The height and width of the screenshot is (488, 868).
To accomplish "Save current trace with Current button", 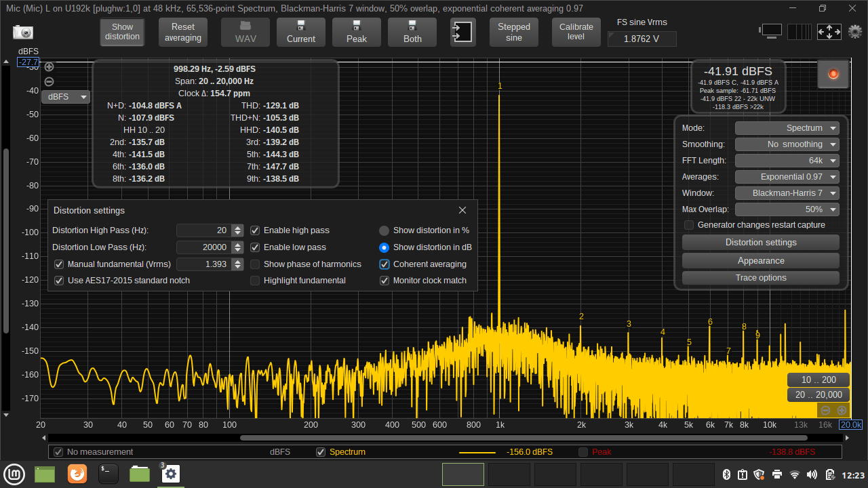I will [301, 32].
